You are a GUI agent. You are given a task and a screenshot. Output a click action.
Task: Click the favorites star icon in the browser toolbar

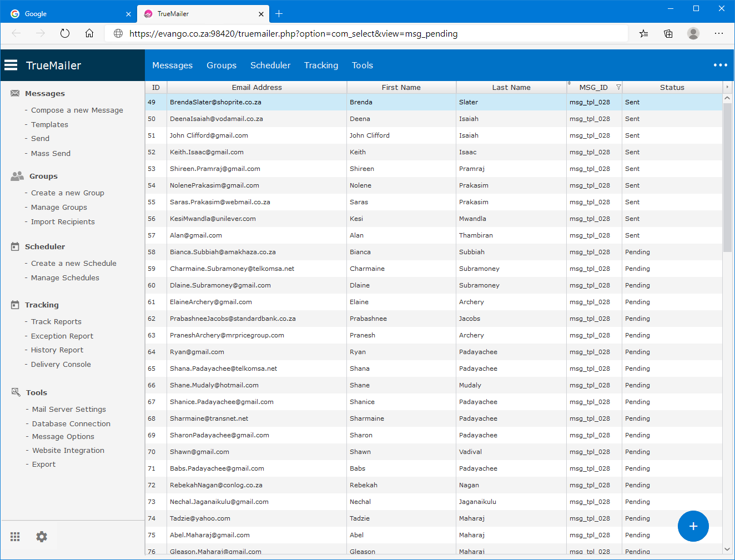tap(643, 33)
